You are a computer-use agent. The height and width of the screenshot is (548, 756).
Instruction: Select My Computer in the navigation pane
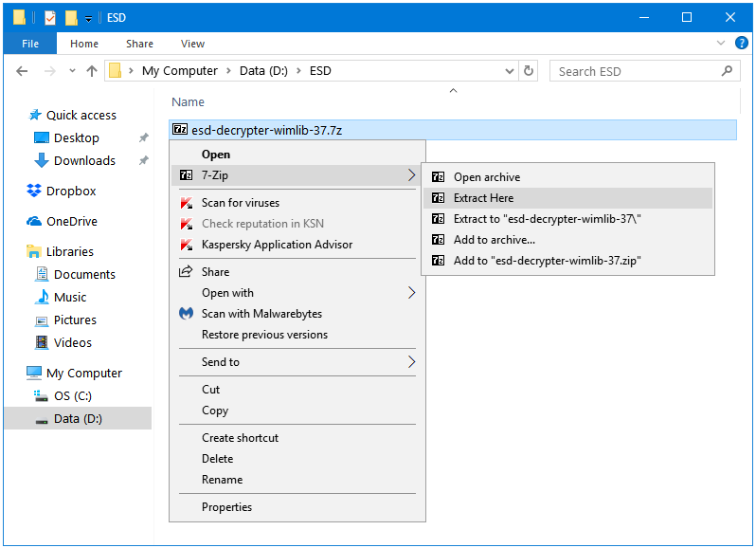click(84, 373)
